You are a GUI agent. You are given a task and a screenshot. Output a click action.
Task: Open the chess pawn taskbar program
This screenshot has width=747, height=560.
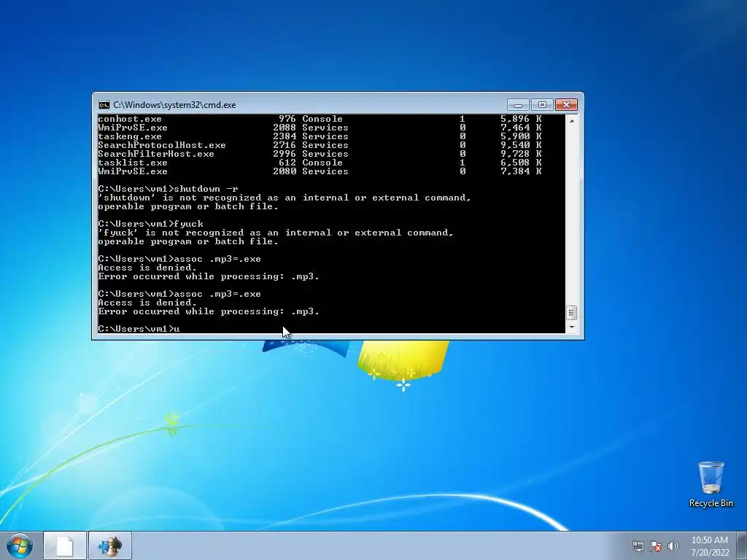coord(110,545)
